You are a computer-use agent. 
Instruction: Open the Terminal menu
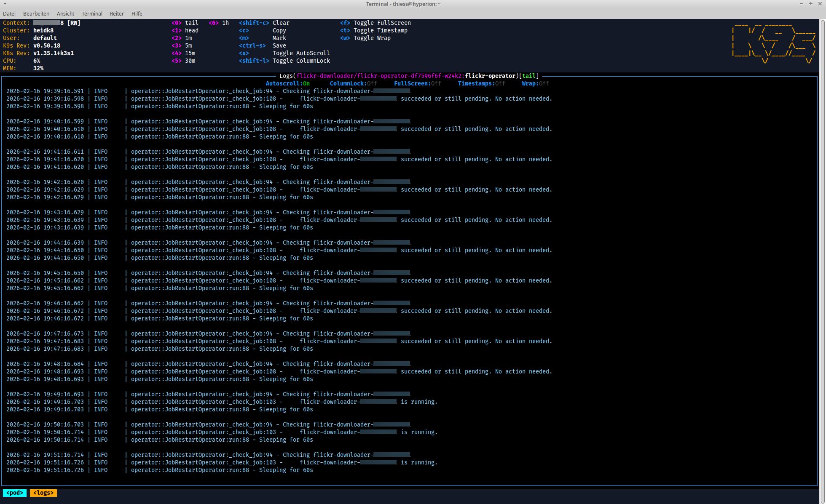[92, 13]
